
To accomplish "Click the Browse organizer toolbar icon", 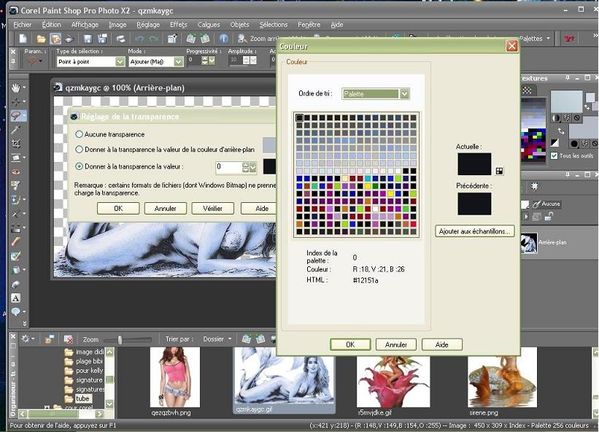I will pos(55,39).
